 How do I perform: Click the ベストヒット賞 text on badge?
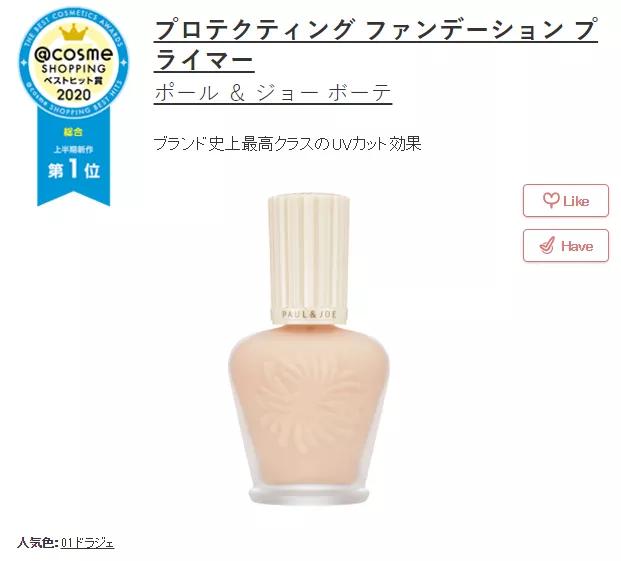tap(73, 81)
